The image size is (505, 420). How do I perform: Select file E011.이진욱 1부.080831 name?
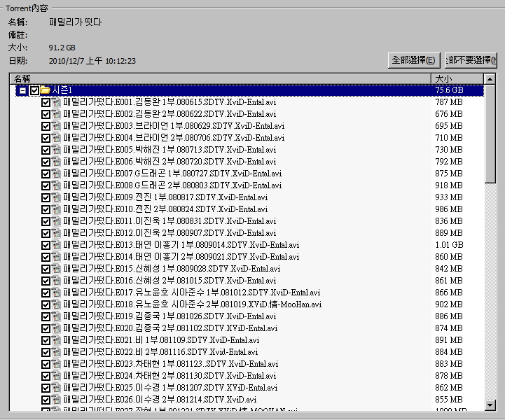pyautogui.click(x=170, y=221)
